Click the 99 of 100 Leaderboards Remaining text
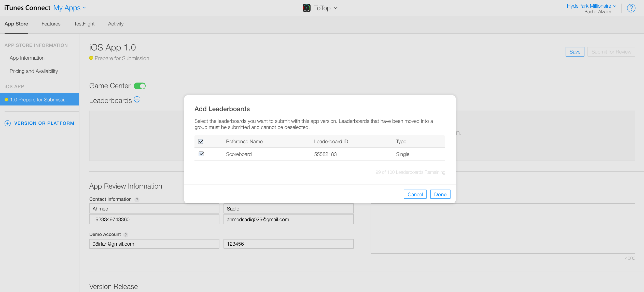The width and height of the screenshot is (644, 292). [x=410, y=172]
